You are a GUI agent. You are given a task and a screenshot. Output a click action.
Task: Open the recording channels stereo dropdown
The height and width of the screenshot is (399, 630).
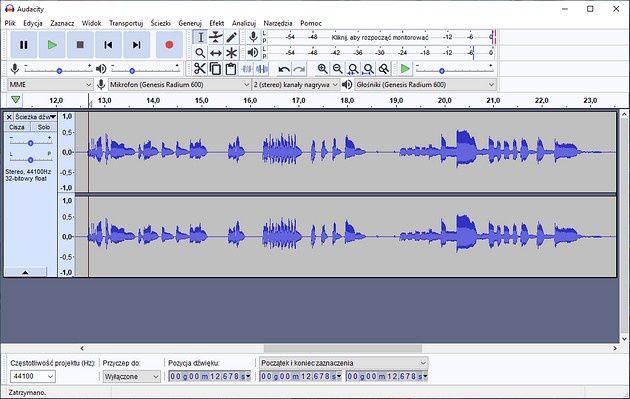tap(296, 85)
